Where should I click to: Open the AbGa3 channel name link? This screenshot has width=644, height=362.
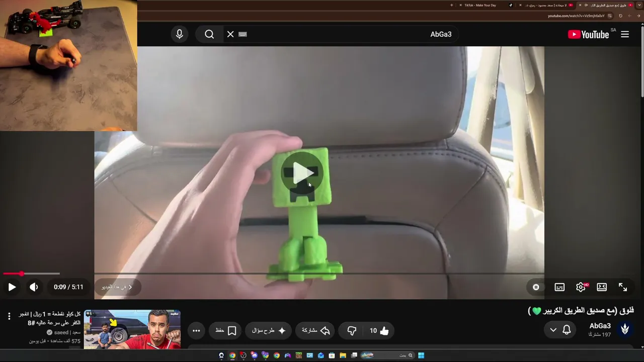tap(600, 326)
